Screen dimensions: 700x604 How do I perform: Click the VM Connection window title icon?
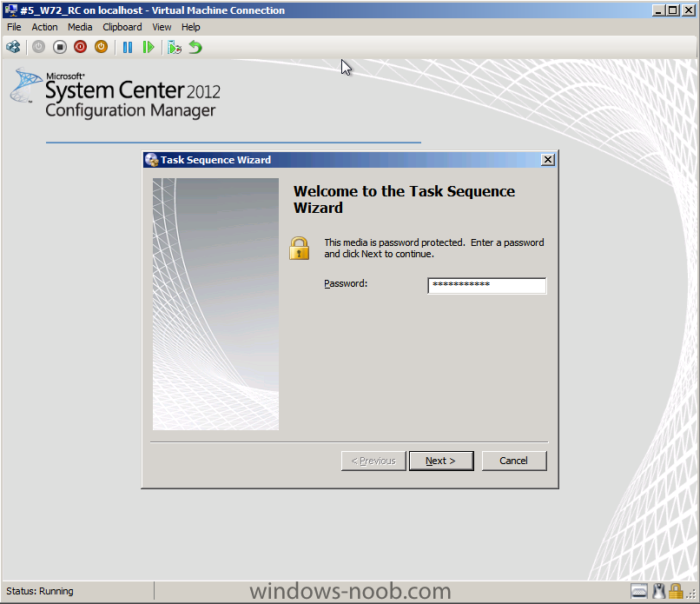10,10
